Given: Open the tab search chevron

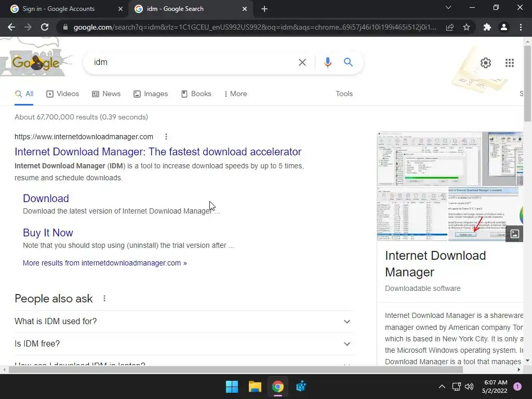Looking at the screenshot, I should (448, 7).
